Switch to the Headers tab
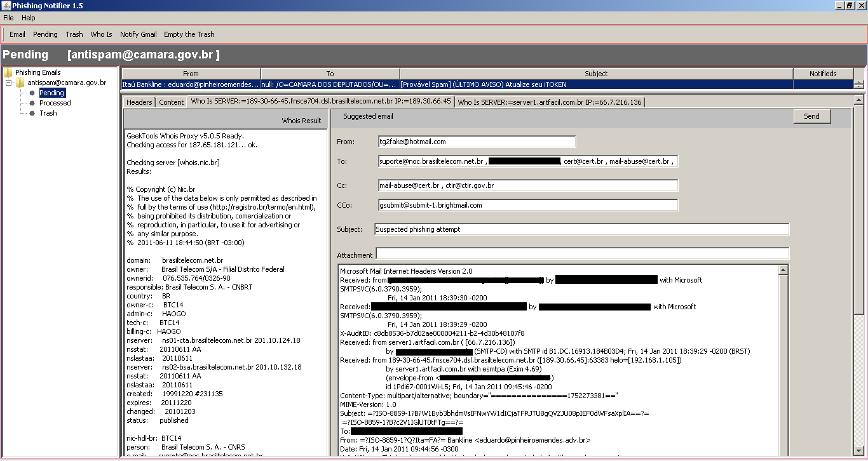The image size is (868, 461). tap(139, 102)
